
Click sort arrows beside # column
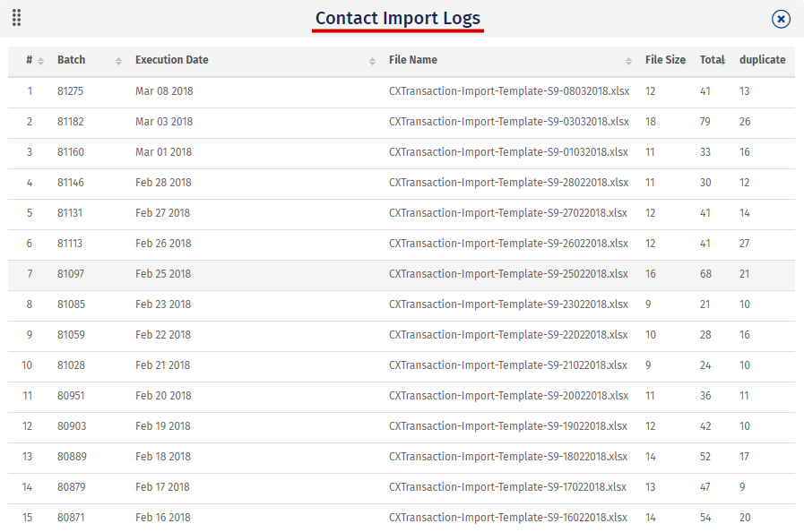[40, 61]
